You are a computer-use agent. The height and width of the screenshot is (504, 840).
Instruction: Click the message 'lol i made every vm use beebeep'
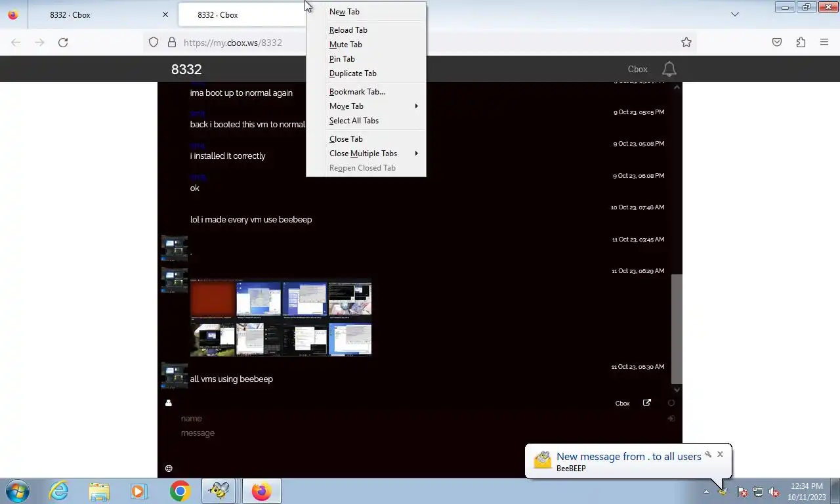click(x=251, y=220)
